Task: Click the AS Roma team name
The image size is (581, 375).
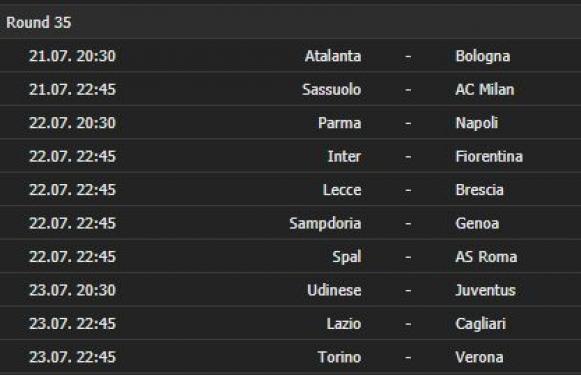Action: (x=486, y=257)
